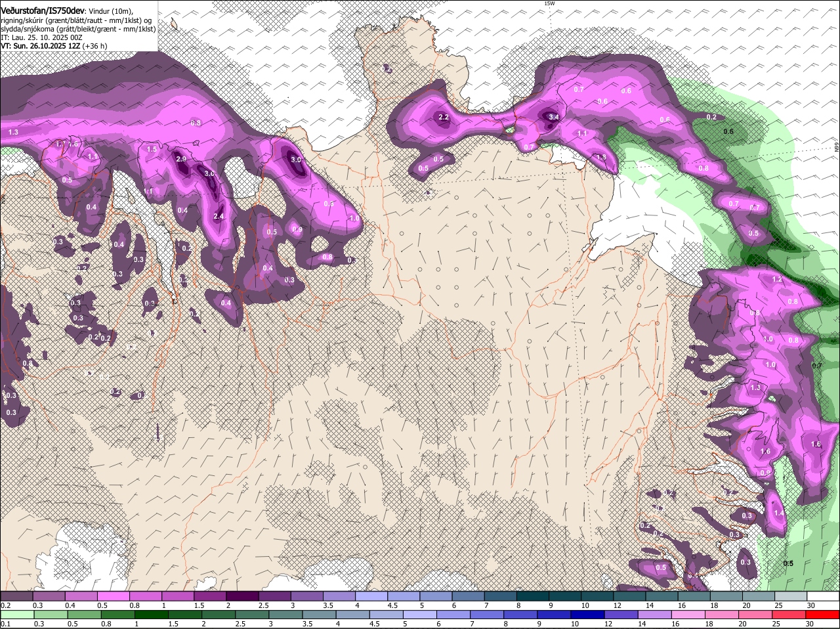The width and height of the screenshot is (840, 629).
Task: Click the 1.2 precipitation value on the map
Action: tap(777, 279)
